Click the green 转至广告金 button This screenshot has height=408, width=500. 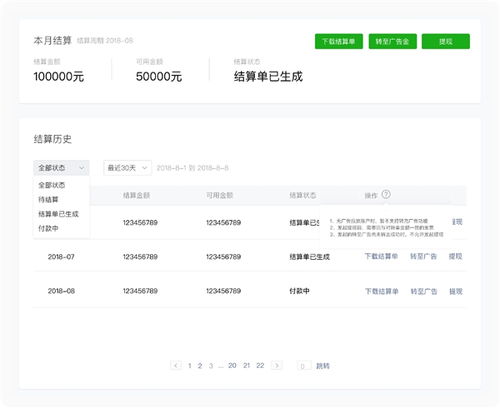pyautogui.click(x=392, y=41)
